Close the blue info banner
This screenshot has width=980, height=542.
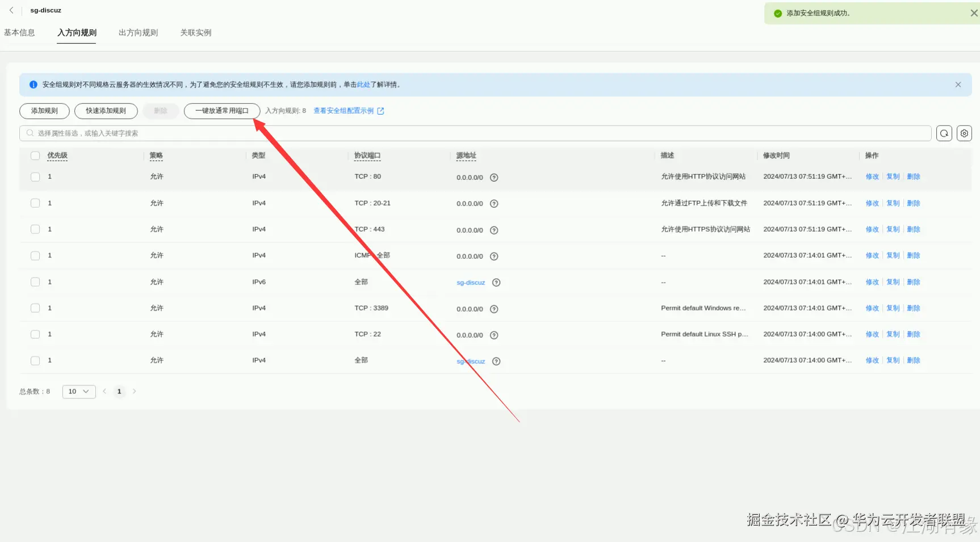pos(958,85)
